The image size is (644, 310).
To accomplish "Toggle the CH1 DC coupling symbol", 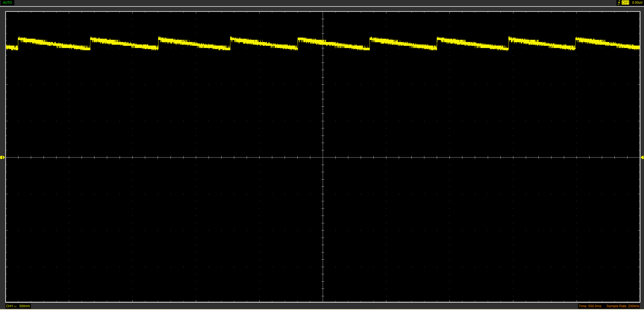I will coord(15,306).
